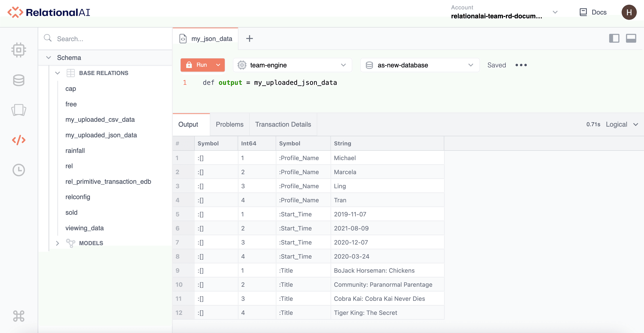644x333 pixels.
Task: Switch to the Problems tab
Action: [229, 124]
